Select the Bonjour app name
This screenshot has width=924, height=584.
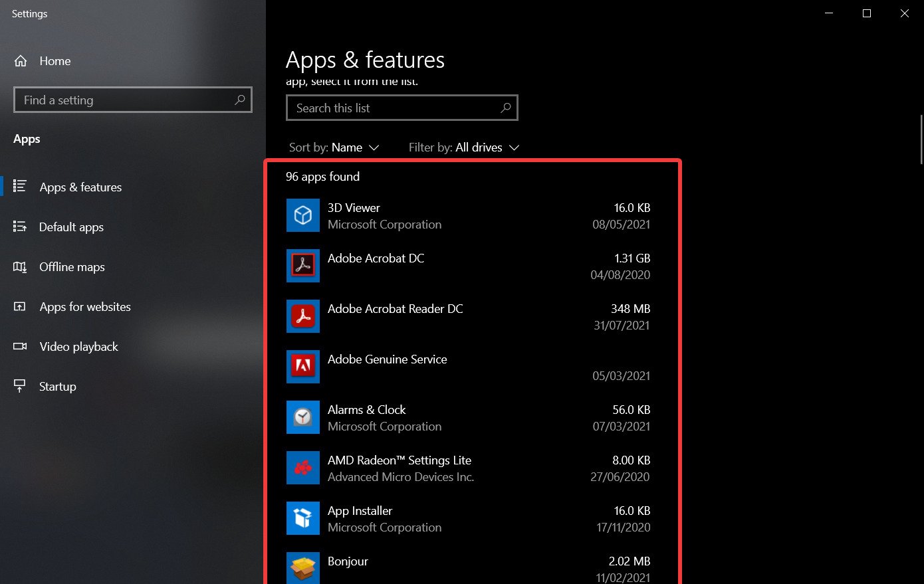pos(348,561)
